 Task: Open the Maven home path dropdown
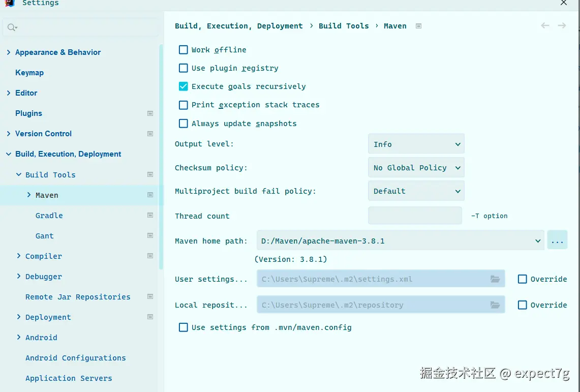[400, 241]
